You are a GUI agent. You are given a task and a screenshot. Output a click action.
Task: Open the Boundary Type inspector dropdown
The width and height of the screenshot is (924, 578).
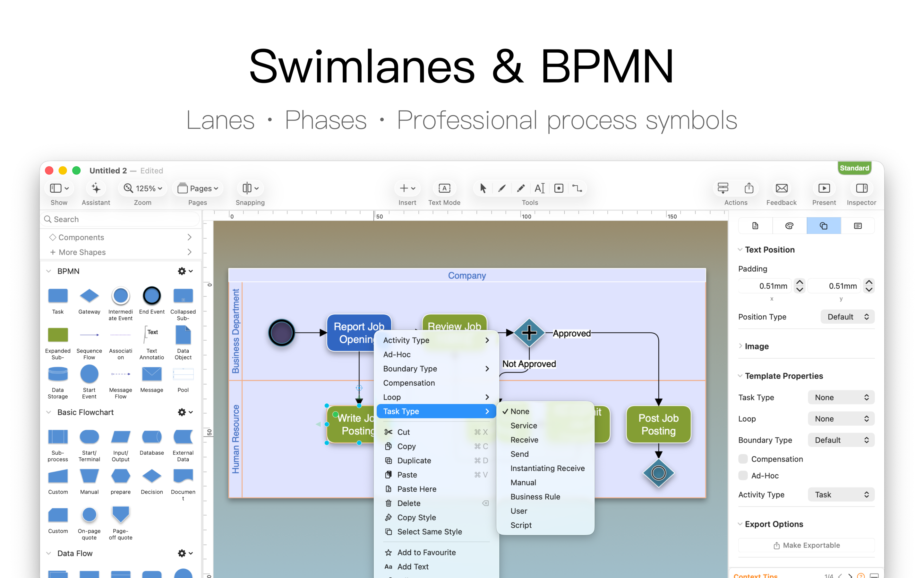pos(841,440)
